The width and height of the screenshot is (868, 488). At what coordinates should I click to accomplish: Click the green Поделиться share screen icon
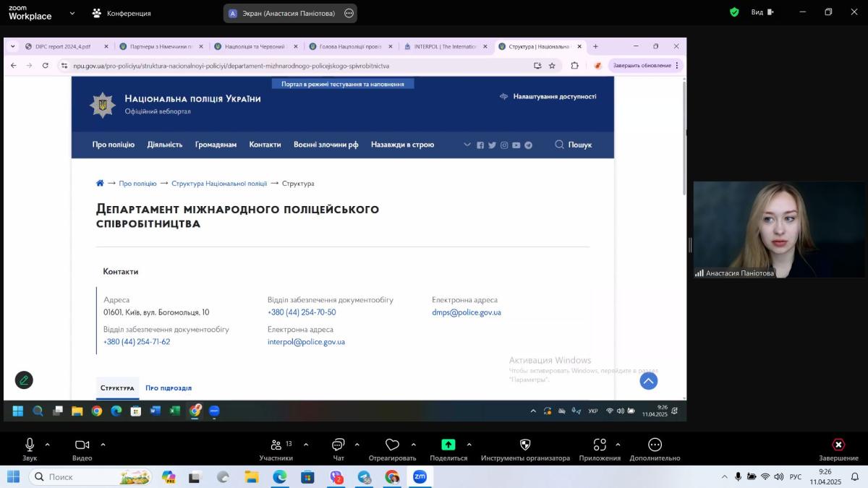click(448, 445)
